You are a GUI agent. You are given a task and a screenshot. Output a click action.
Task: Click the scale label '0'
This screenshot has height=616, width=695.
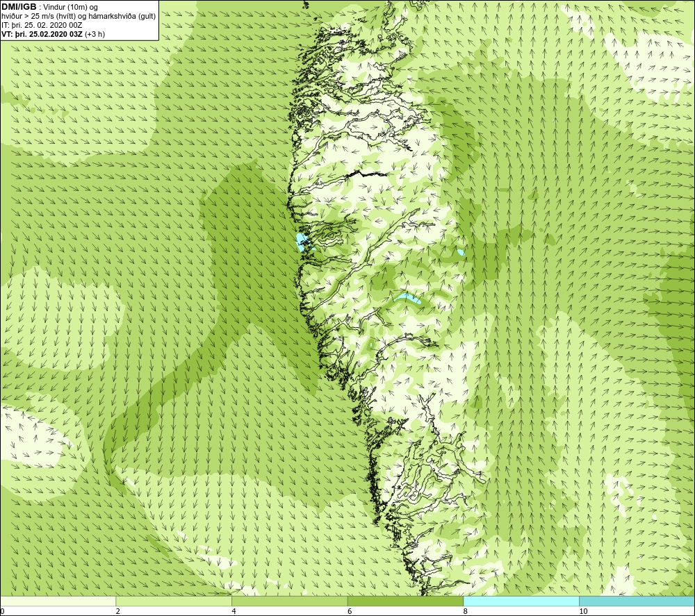tap(2, 611)
